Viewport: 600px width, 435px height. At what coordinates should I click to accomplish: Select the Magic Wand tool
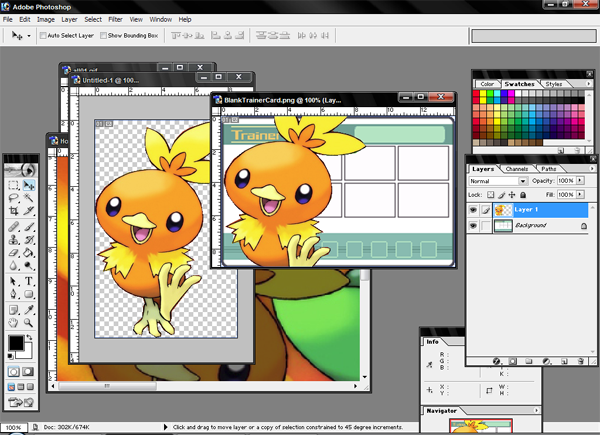[29, 198]
